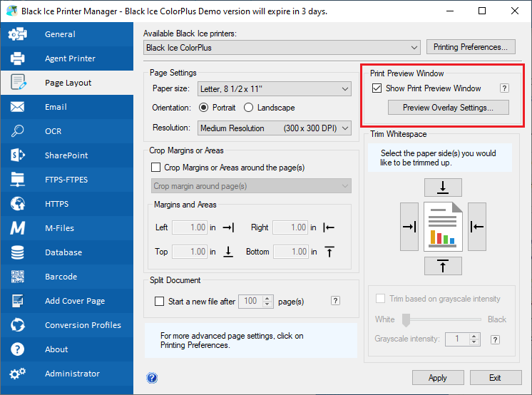Switch to the OCR tab
This screenshot has width=532, height=395.
67,131
